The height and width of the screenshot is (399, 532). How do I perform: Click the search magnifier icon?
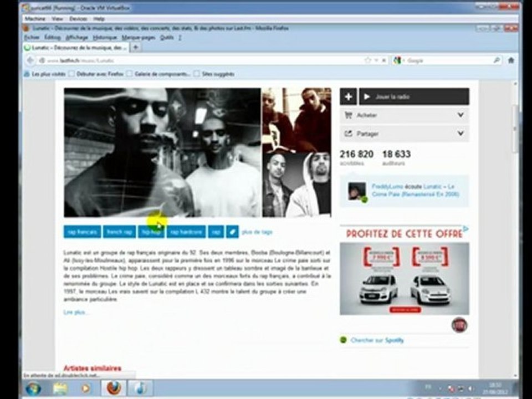pyautogui.click(x=497, y=60)
